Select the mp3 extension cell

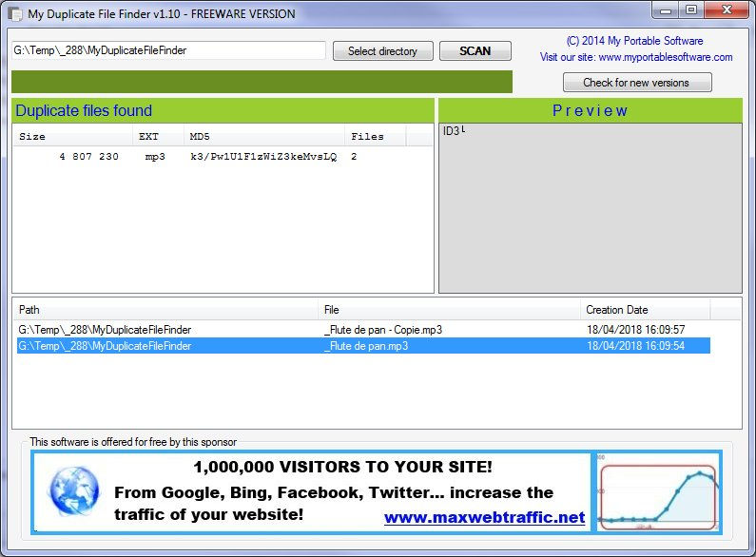pyautogui.click(x=155, y=157)
